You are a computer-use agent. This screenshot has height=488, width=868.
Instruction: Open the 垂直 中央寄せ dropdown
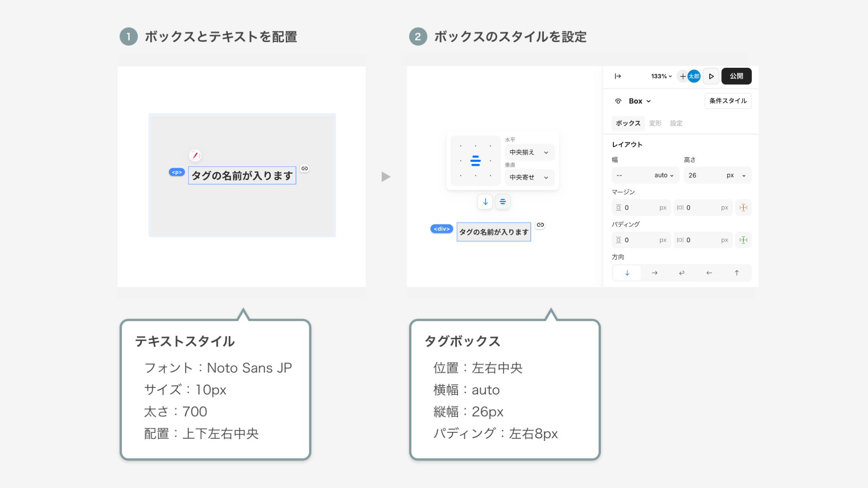point(529,177)
